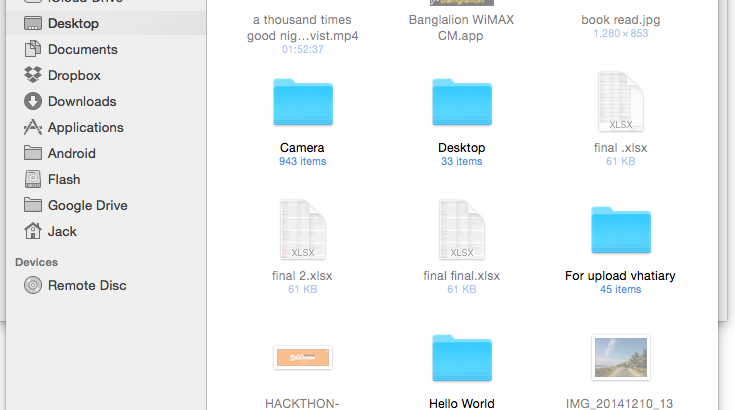Go to Desktop in the sidebar
The width and height of the screenshot is (735, 410).
(73, 23)
